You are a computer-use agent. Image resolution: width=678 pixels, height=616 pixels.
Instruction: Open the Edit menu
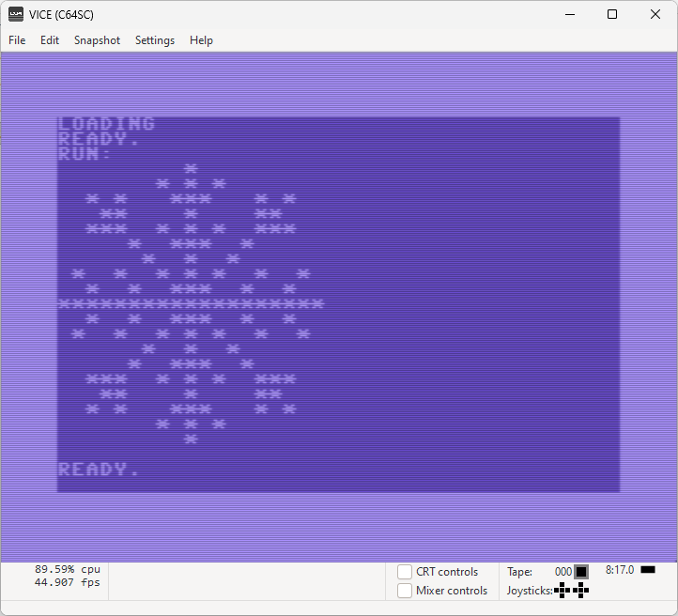[x=50, y=40]
